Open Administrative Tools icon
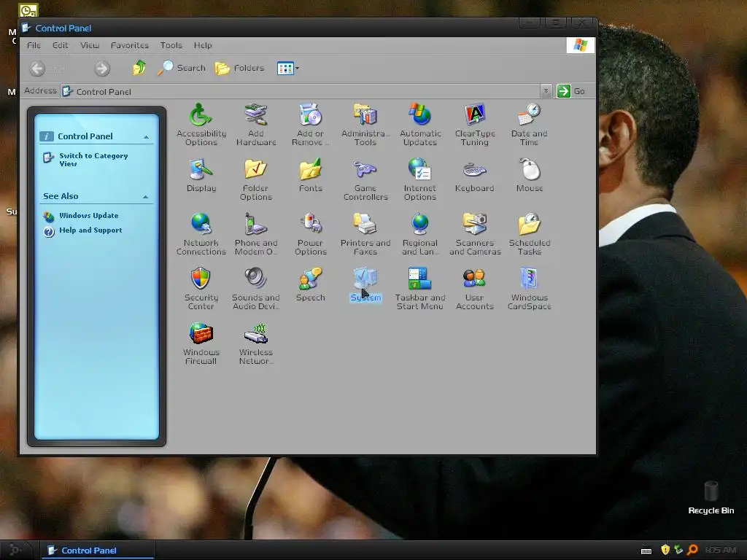 (x=365, y=124)
